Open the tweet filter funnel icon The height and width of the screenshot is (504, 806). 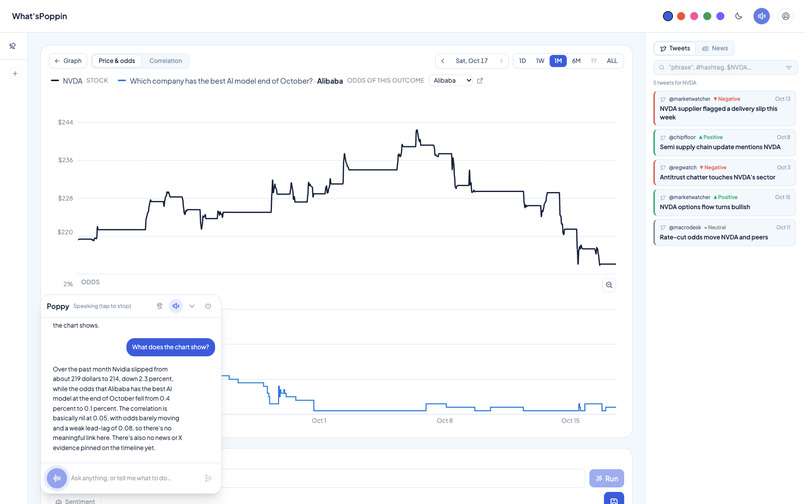click(789, 67)
